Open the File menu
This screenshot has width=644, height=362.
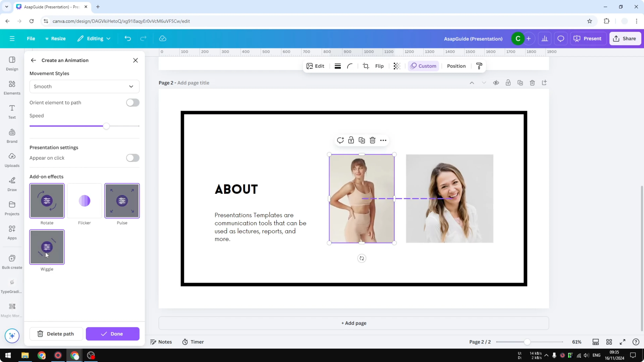point(31,38)
